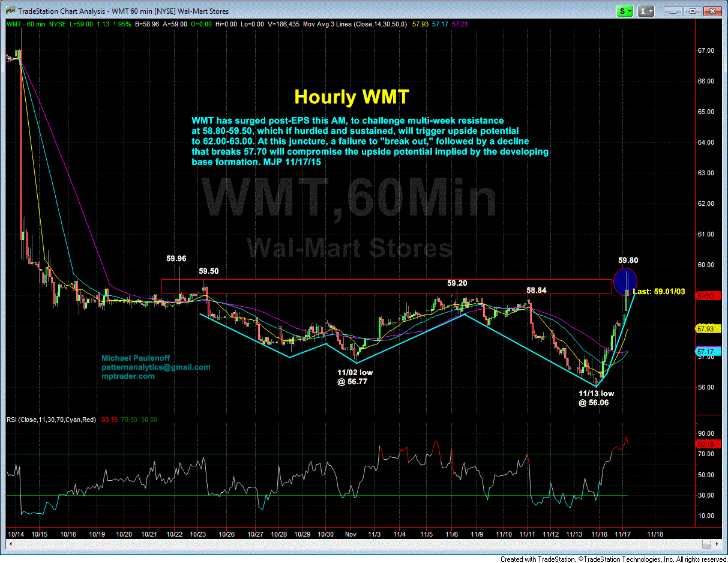Click the analysis commentary paragraph text
This screenshot has width=728, height=563.
(x=370, y=142)
